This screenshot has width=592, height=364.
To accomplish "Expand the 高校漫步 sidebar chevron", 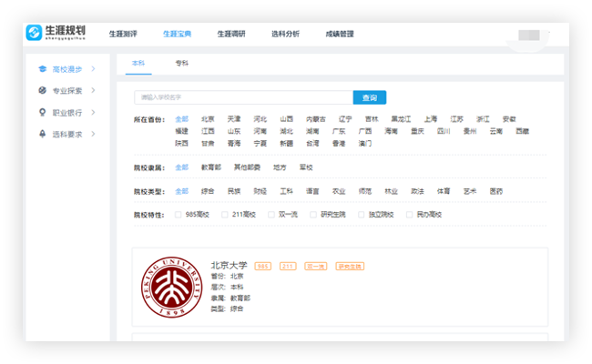I will pyautogui.click(x=93, y=69).
